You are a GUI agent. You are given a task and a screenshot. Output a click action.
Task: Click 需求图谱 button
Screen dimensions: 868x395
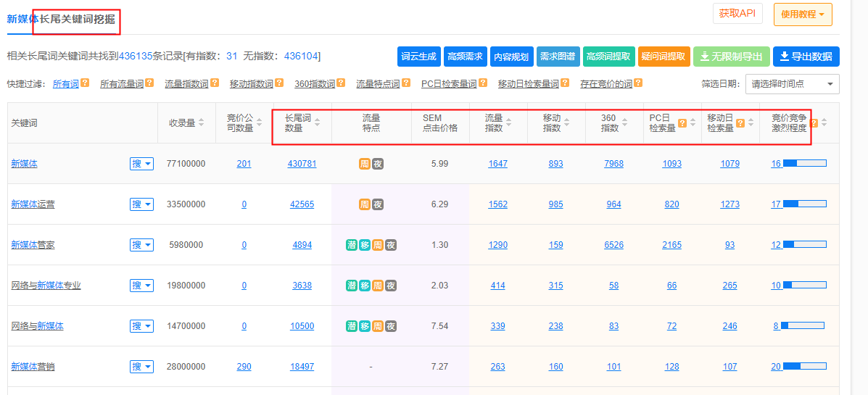[558, 57]
